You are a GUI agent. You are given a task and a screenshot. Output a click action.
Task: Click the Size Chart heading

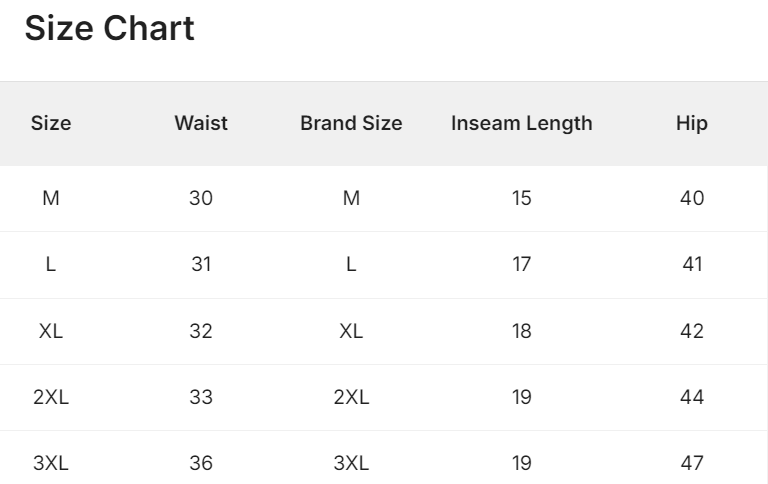[x=109, y=28]
